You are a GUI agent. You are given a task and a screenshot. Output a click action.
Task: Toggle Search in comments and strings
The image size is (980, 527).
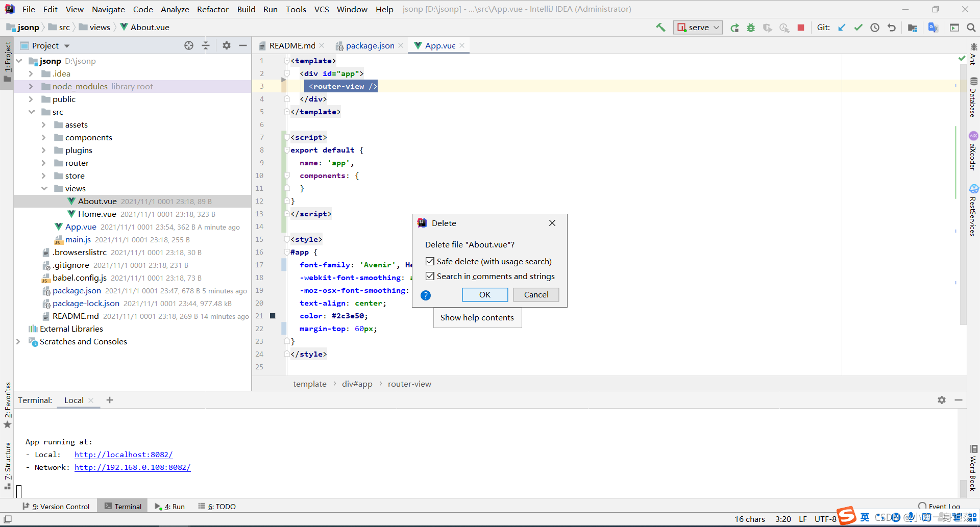pos(430,276)
